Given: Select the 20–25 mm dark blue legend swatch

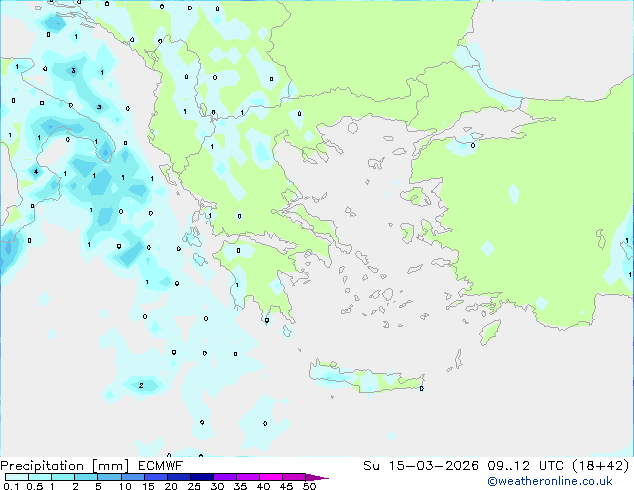Looking at the screenshot, I should coord(178,477).
